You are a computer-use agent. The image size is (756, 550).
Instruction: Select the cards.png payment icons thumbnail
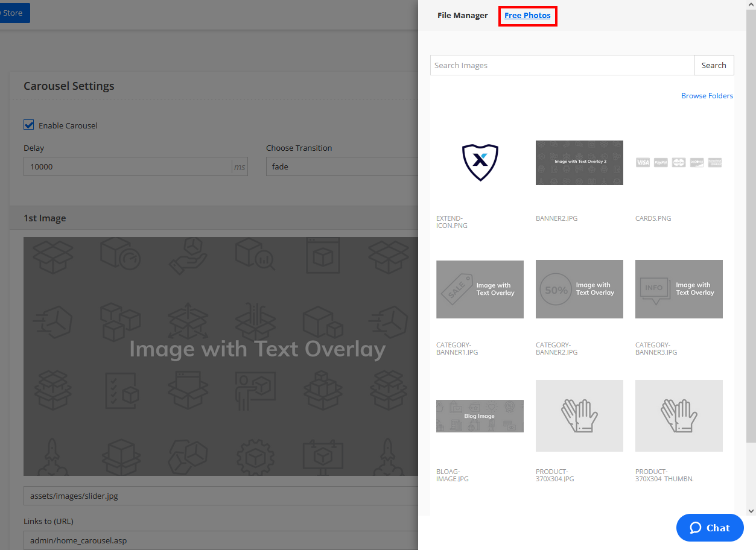pyautogui.click(x=679, y=163)
